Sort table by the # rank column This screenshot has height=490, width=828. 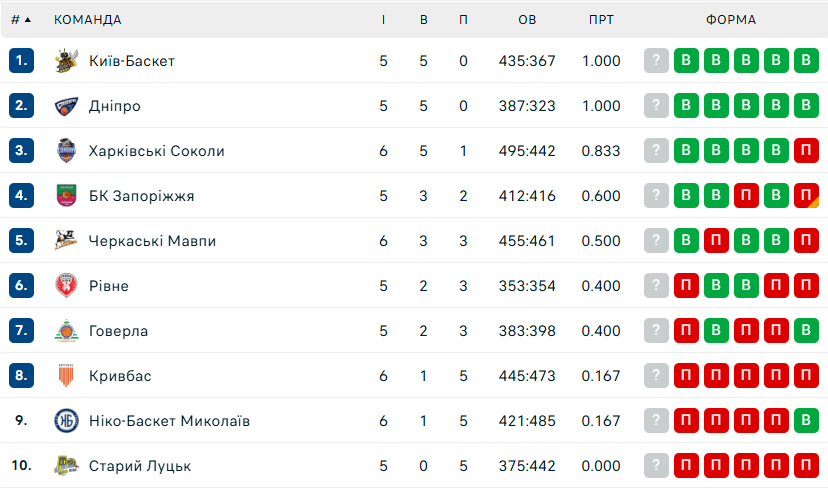coord(20,20)
